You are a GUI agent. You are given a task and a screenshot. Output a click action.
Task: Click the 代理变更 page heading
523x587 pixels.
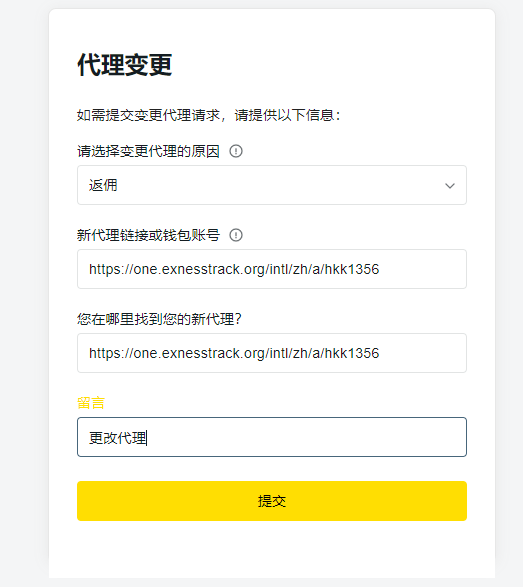click(x=125, y=65)
